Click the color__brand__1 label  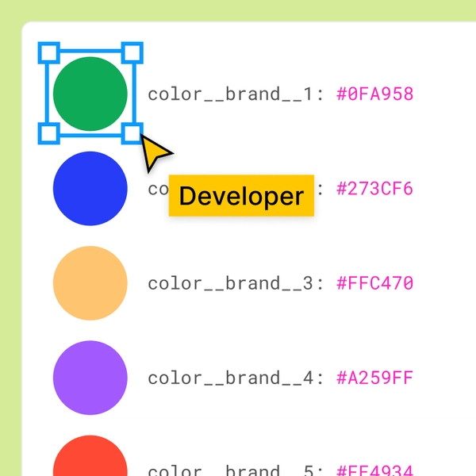(x=236, y=94)
